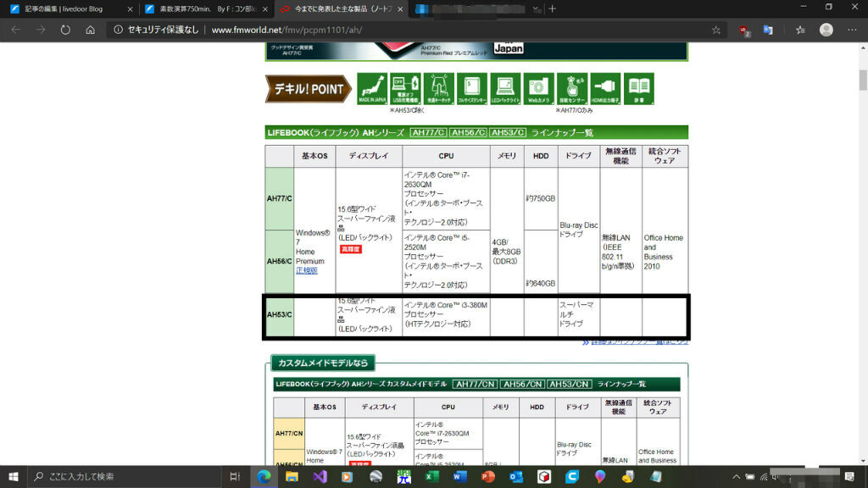Click the AH56/C model link in header
Image resolution: width=868 pixels, height=488 pixels.
tap(468, 133)
